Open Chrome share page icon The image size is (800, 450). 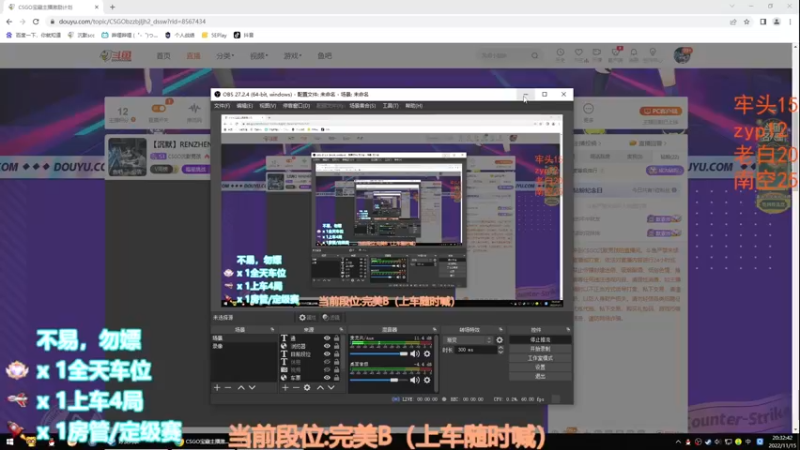(733, 21)
